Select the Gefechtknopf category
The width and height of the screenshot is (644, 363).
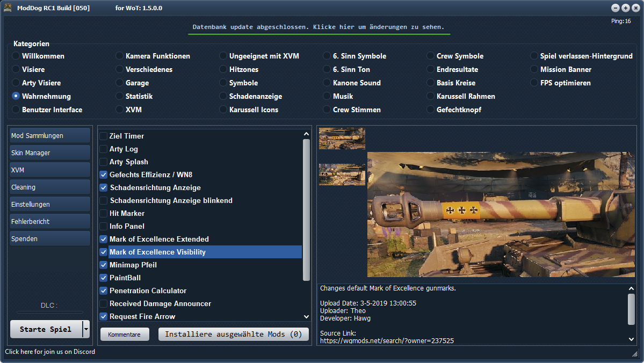(x=430, y=110)
